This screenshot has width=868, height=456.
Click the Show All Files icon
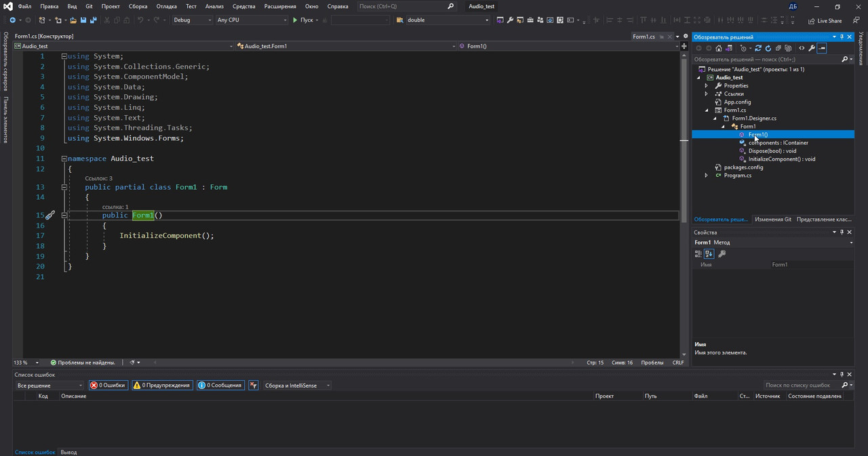[x=788, y=48]
